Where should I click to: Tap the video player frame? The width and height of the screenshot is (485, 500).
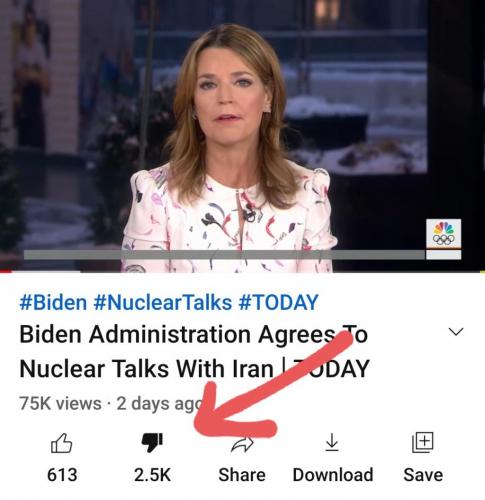tap(242, 135)
